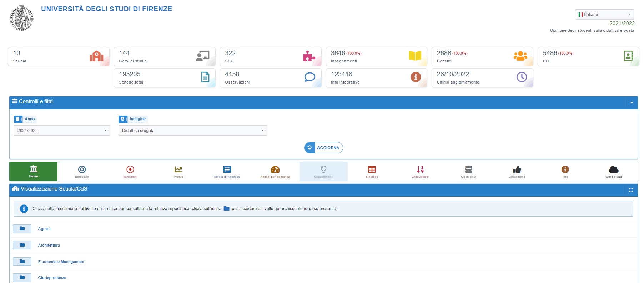Open the Architettura school link
This screenshot has width=644, height=283.
49,245
